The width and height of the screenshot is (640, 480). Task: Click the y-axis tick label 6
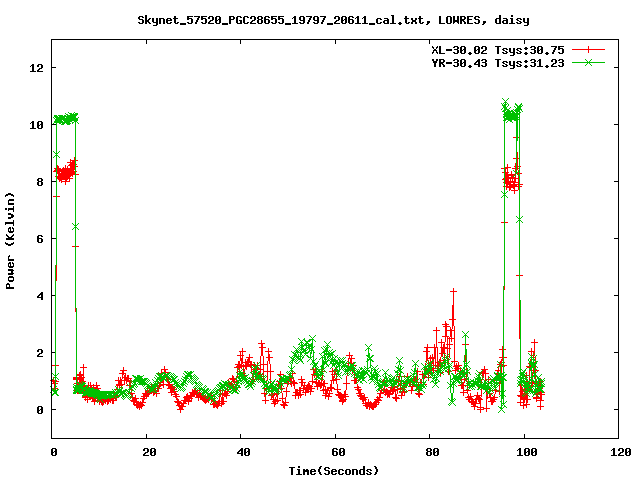coord(40,239)
